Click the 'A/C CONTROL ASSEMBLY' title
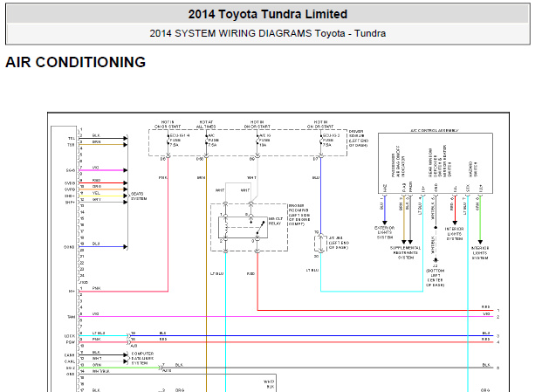Image resolution: width=542 pixels, height=392 pixels. (x=435, y=131)
